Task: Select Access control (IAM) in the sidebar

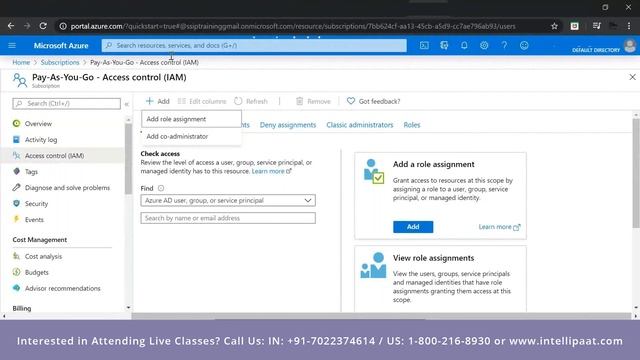Action: click(x=63, y=156)
